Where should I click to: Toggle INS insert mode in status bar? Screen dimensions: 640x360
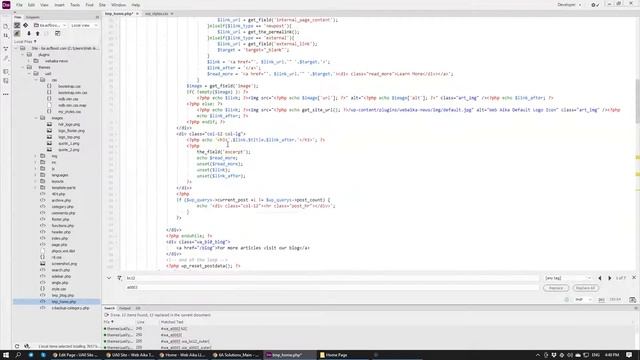[x=601, y=300]
